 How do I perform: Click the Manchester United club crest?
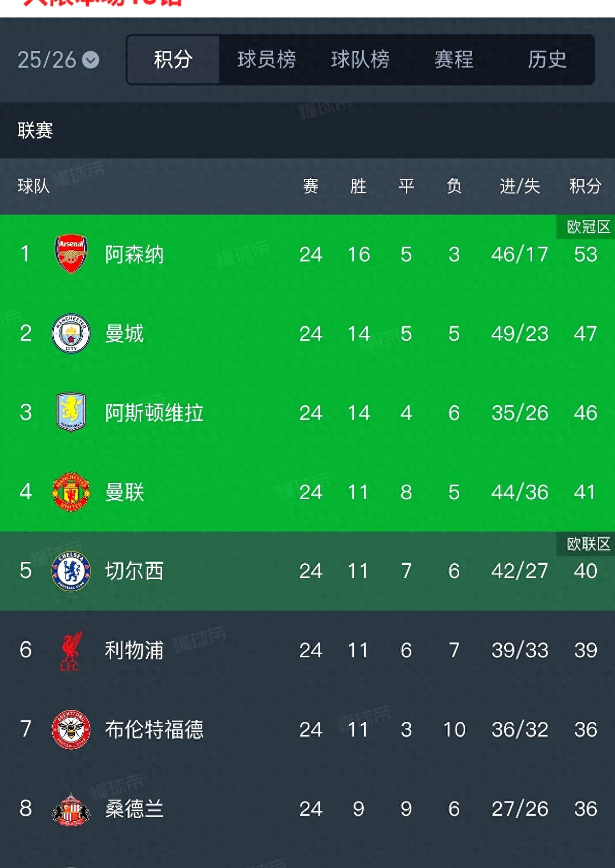pos(71,492)
